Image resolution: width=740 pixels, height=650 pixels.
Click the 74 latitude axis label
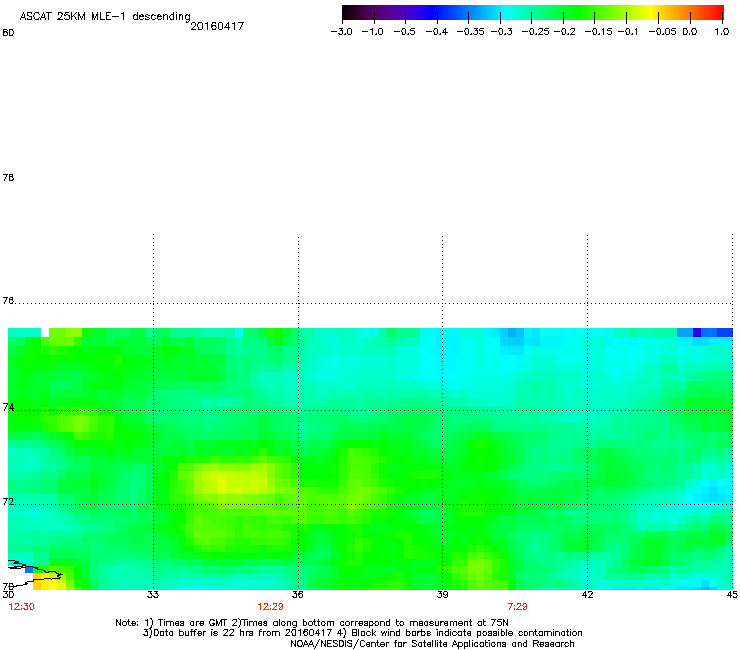[x=8, y=407]
